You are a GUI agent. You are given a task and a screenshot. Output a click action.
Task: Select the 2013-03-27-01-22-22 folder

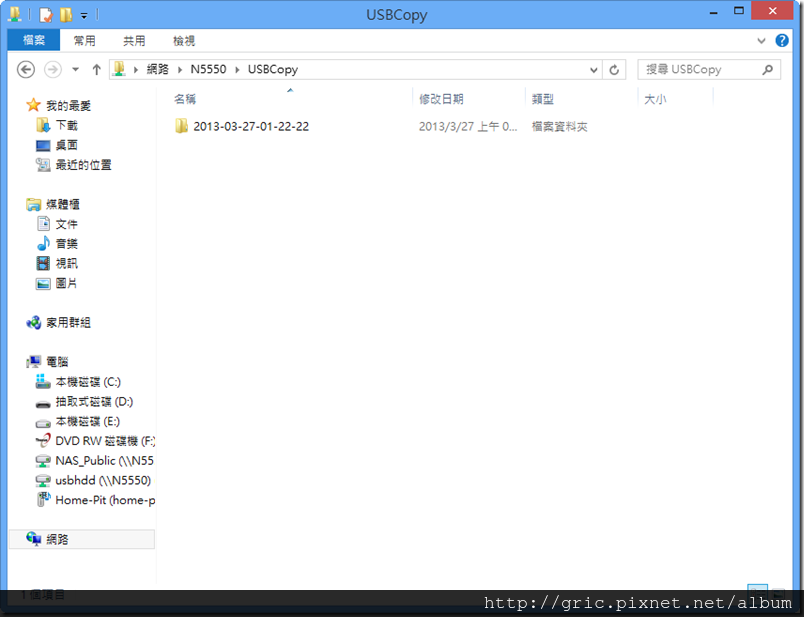coord(251,126)
